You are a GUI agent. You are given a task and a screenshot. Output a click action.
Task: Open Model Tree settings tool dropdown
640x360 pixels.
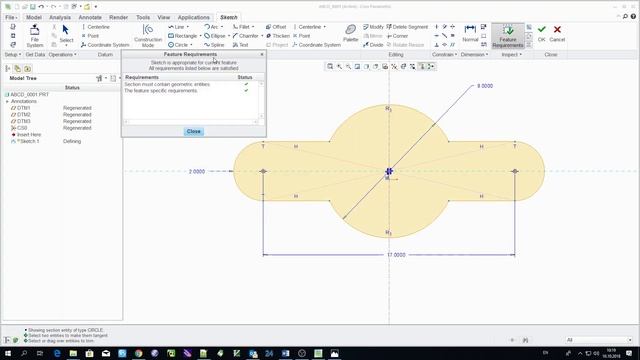point(101,78)
